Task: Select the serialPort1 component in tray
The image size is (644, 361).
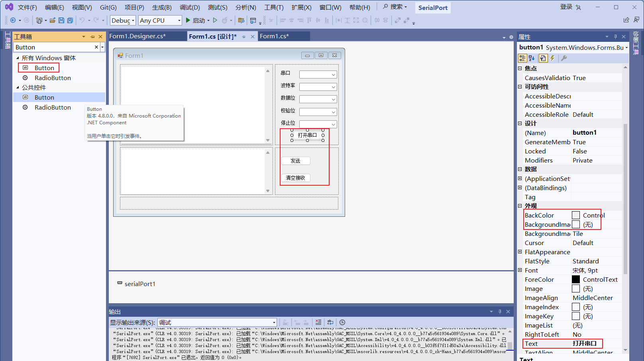Action: (x=136, y=284)
